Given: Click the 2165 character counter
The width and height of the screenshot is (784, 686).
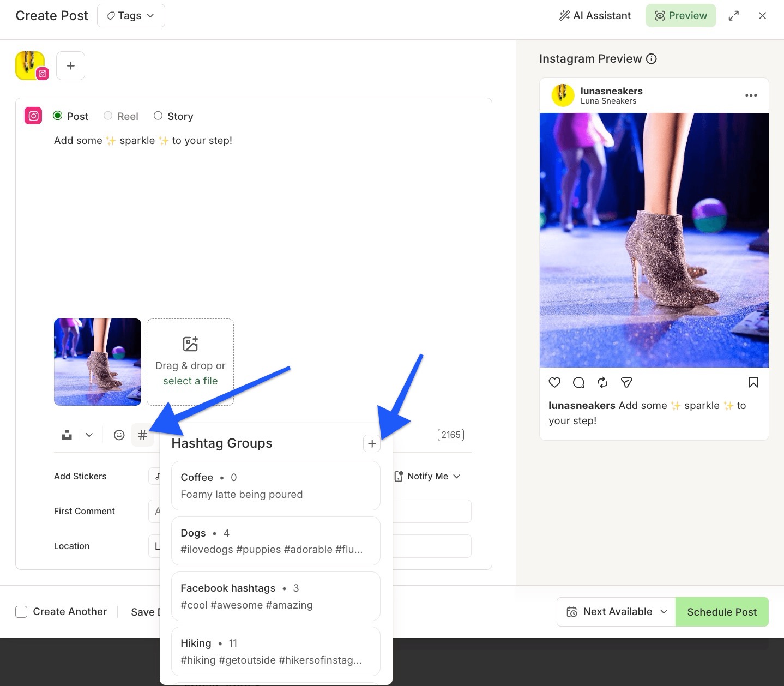Looking at the screenshot, I should click(451, 435).
